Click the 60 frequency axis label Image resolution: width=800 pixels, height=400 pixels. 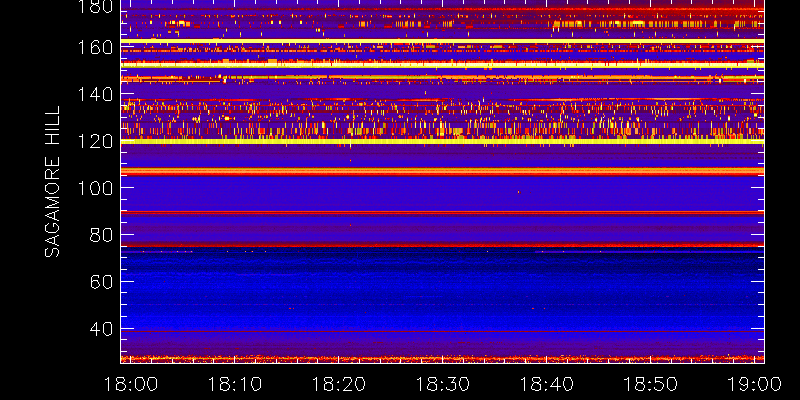(x=101, y=282)
